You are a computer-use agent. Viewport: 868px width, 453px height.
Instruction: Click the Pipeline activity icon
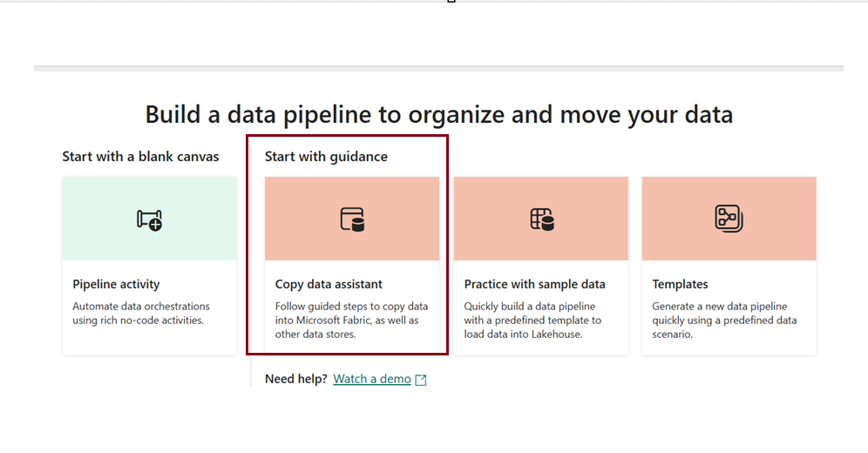pos(150,220)
